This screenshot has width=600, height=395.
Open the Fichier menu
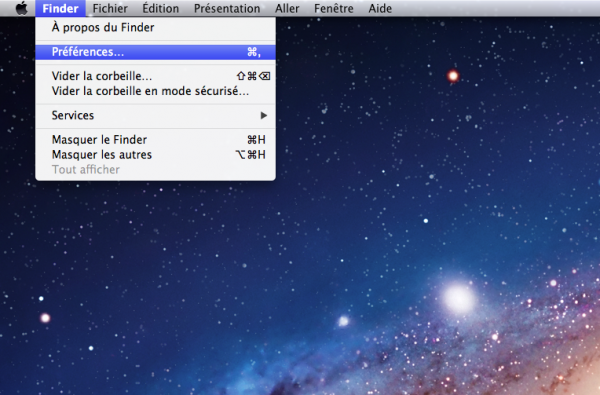[110, 8]
